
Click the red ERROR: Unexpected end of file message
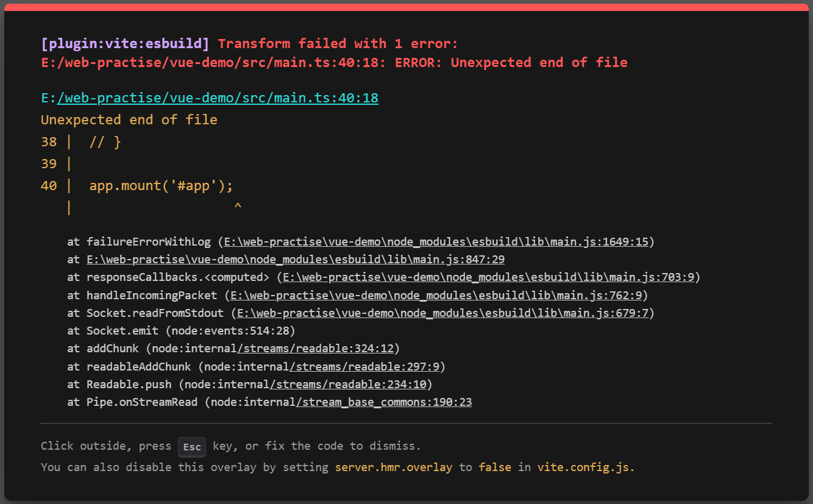pos(511,62)
